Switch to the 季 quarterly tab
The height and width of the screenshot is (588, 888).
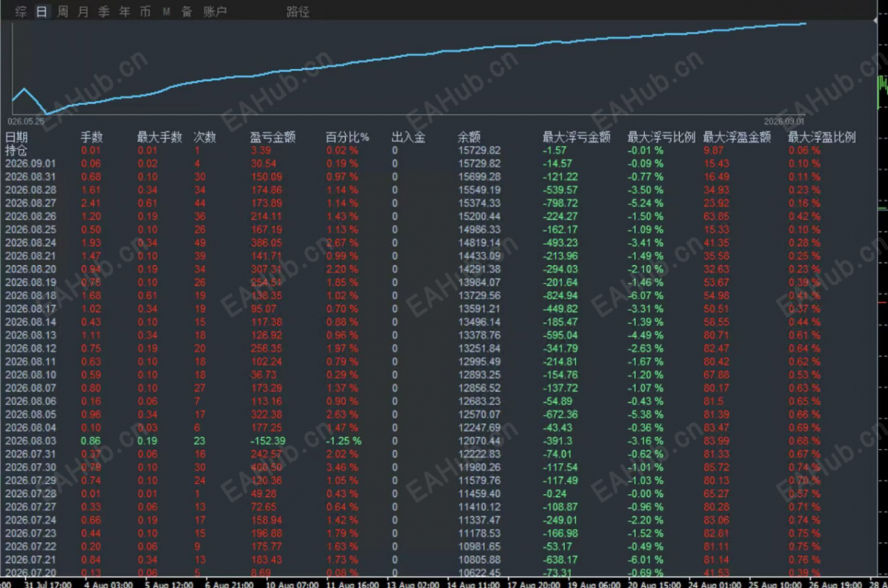click(104, 11)
